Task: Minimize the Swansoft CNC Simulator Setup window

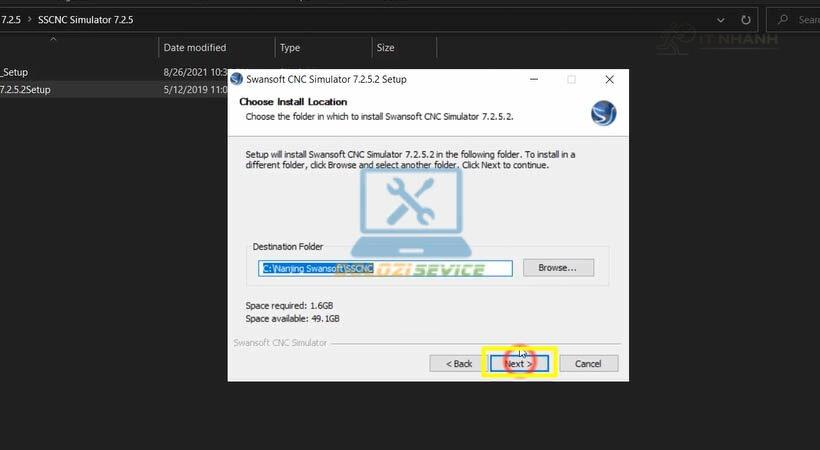Action: pos(533,79)
